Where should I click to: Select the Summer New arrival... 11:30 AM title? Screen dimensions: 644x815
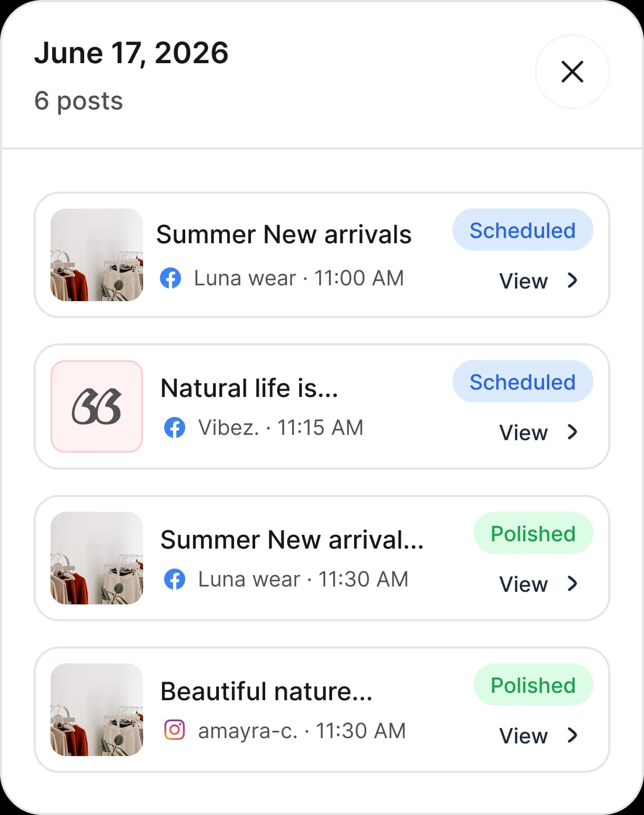(x=292, y=540)
